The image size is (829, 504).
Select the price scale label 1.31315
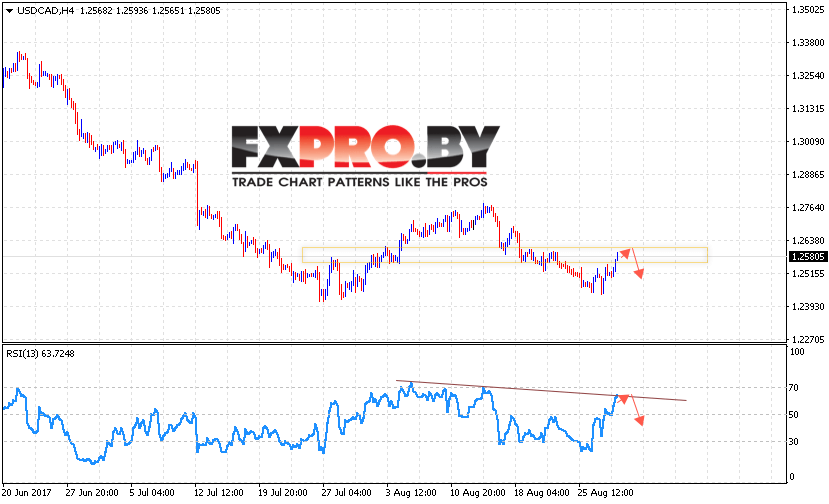pyautogui.click(x=808, y=108)
